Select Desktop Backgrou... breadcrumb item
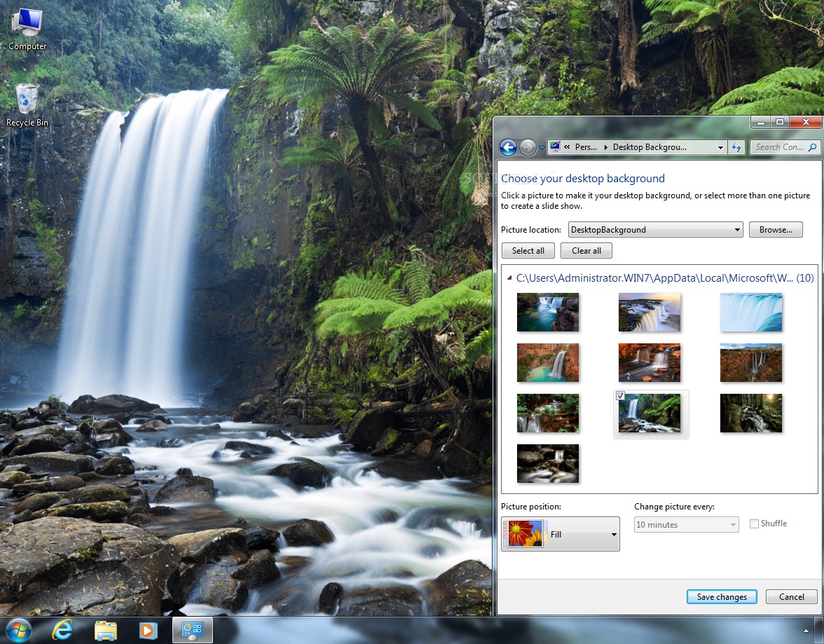The width and height of the screenshot is (824, 644). pyautogui.click(x=650, y=147)
